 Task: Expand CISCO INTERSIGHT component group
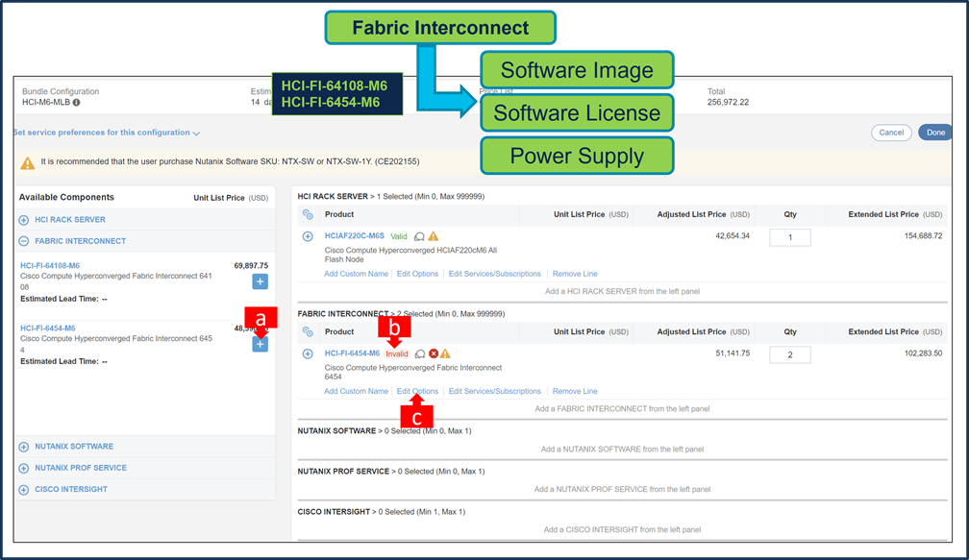pyautogui.click(x=23, y=490)
